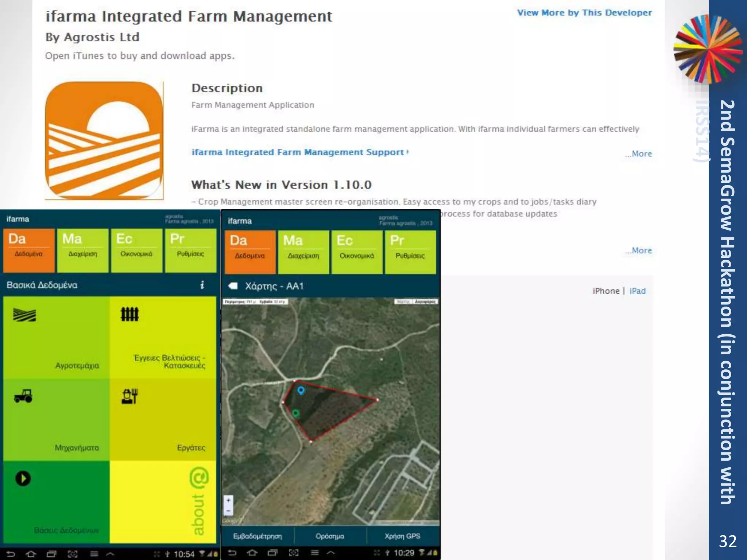Open the Αγροτεμάχια field parcels icon
The width and height of the screenshot is (747, 560).
click(x=24, y=315)
